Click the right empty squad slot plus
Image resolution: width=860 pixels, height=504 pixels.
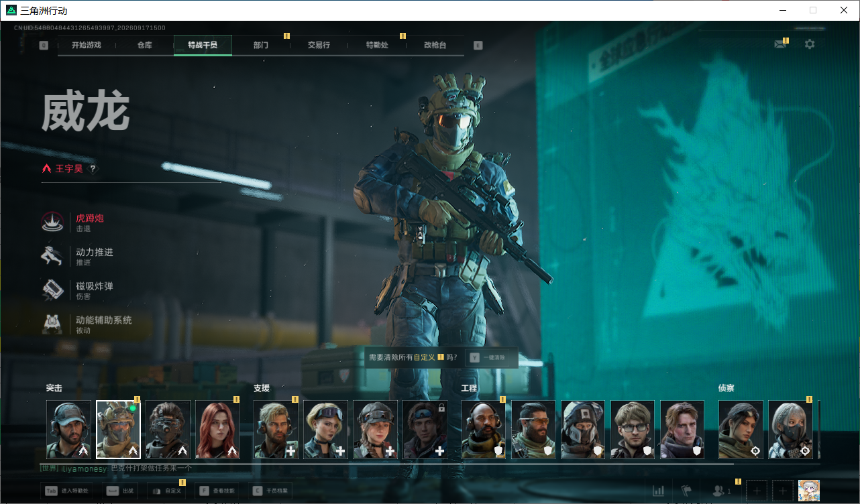783,491
